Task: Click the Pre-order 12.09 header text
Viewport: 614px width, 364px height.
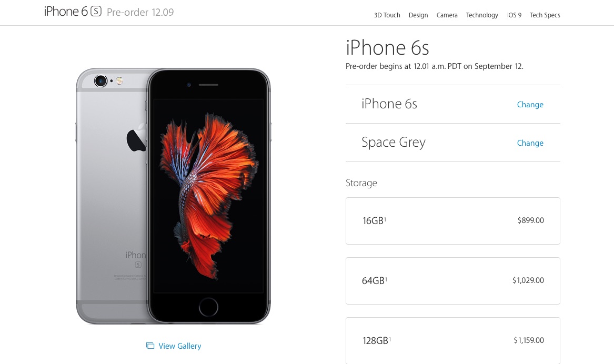Action: pyautogui.click(x=140, y=12)
